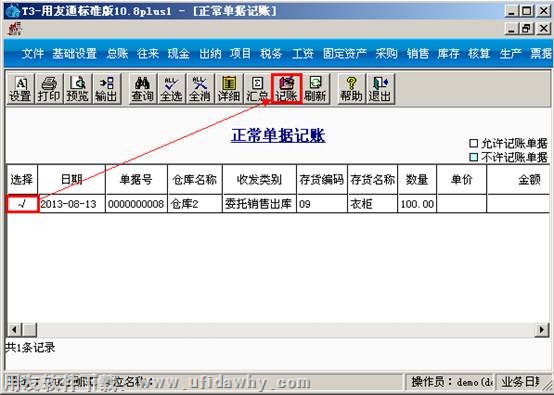
Task: Open the 销售 menu
Action: (x=417, y=54)
